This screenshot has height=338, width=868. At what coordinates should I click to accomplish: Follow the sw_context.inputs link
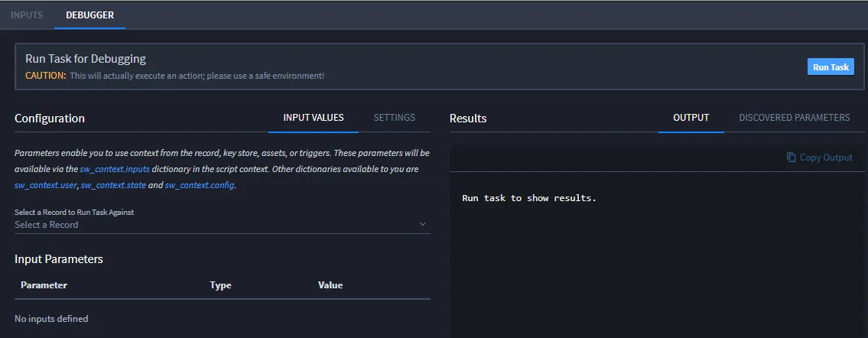(115, 169)
